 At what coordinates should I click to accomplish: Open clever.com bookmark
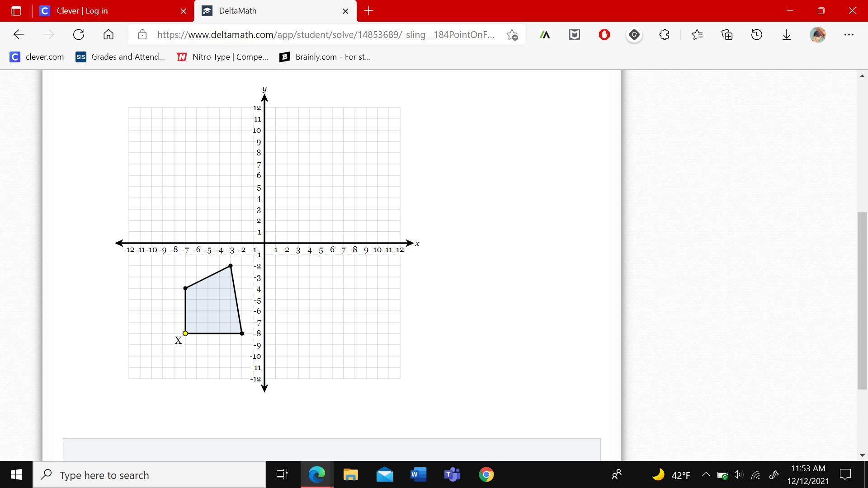click(x=37, y=57)
